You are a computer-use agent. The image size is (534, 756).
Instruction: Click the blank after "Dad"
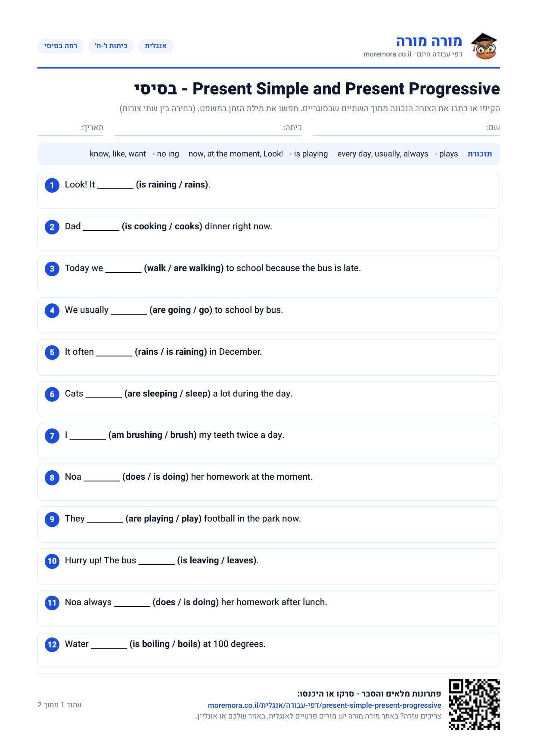101,227
